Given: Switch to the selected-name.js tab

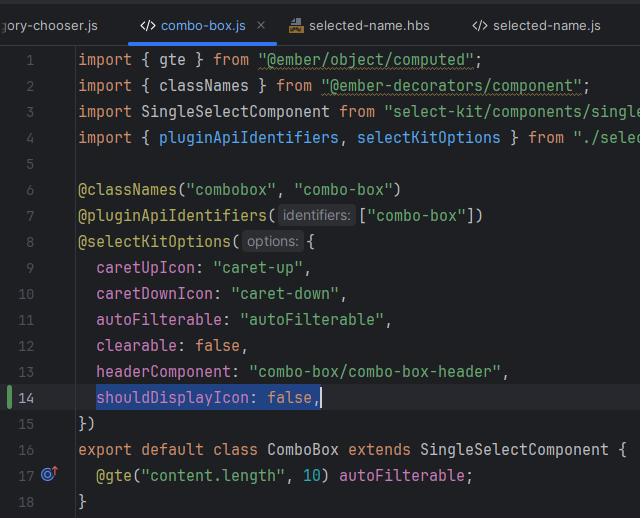Looking at the screenshot, I should tap(536, 26).
